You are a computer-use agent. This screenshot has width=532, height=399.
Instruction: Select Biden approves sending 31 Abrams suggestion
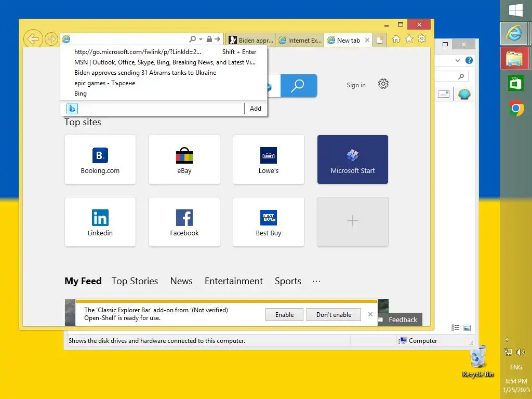tap(164, 73)
